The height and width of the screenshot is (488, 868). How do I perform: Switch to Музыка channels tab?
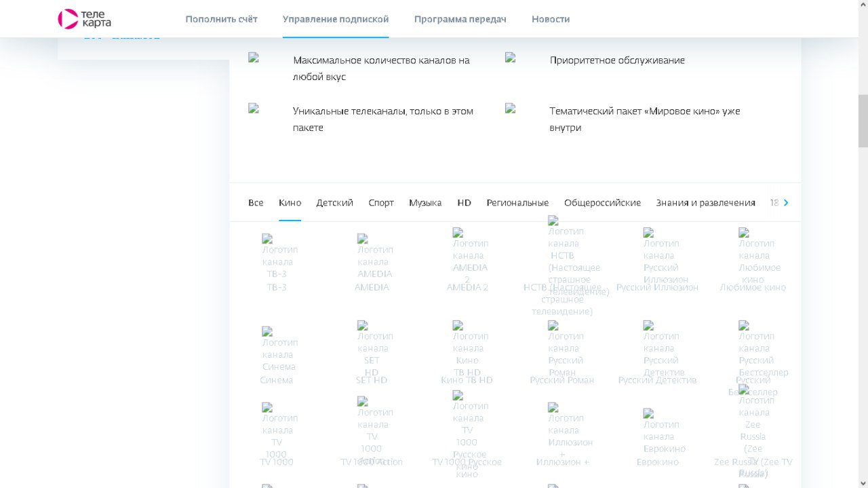[x=425, y=202]
